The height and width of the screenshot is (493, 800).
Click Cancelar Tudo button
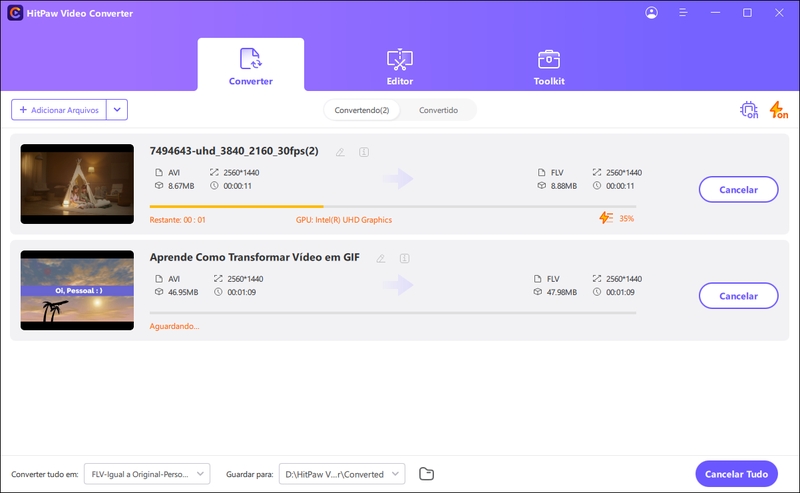[x=736, y=474]
